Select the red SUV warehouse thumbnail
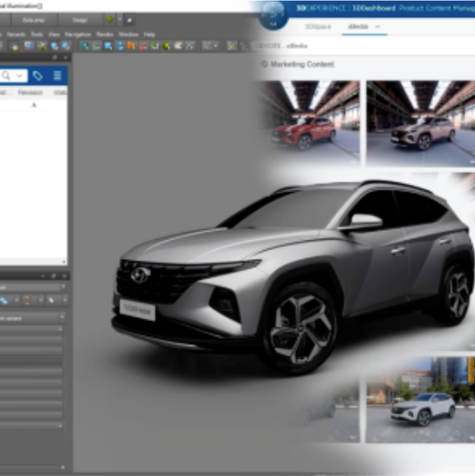This screenshot has width=475, height=476. (309, 123)
